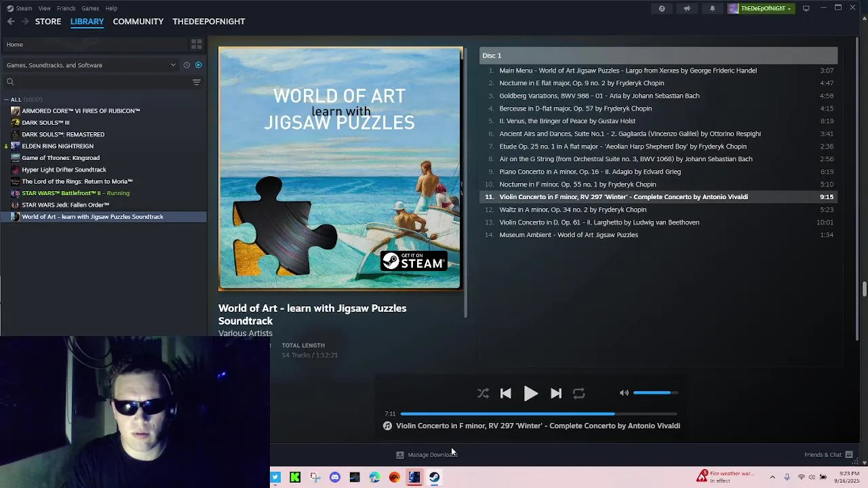Switch to the STORE tab
Screen dimensions: 868x488
pyautogui.click(x=48, y=22)
